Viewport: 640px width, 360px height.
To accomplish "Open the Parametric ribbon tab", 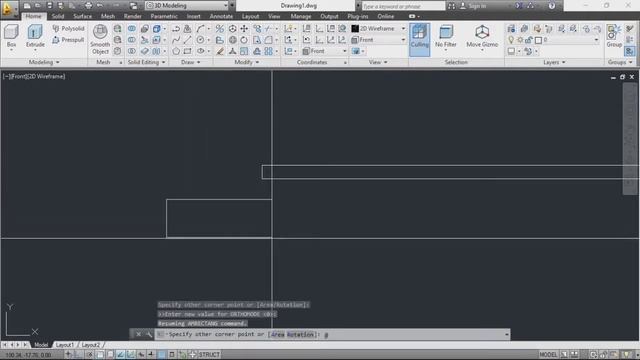I will [164, 16].
